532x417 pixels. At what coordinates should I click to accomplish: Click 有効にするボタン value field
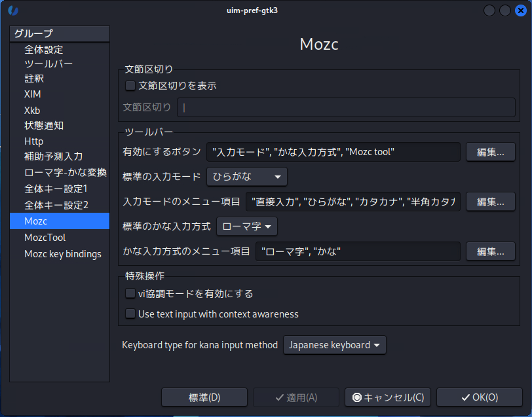[333, 152]
